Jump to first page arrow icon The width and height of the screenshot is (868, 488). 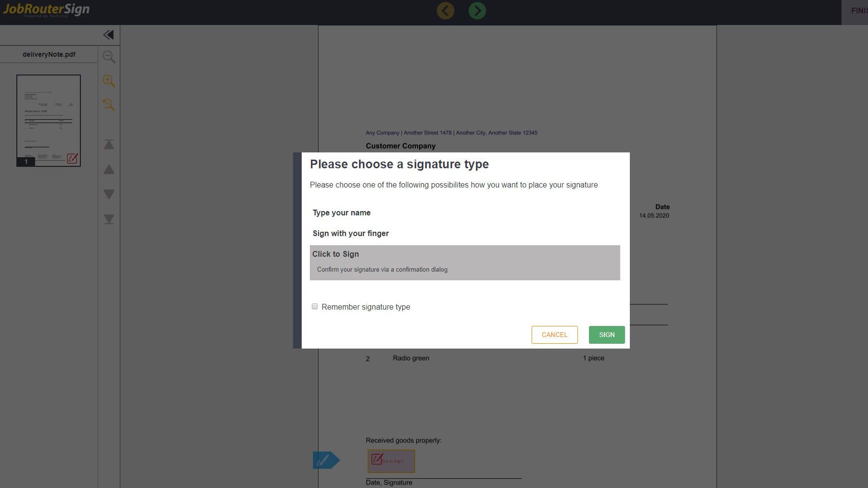point(109,144)
